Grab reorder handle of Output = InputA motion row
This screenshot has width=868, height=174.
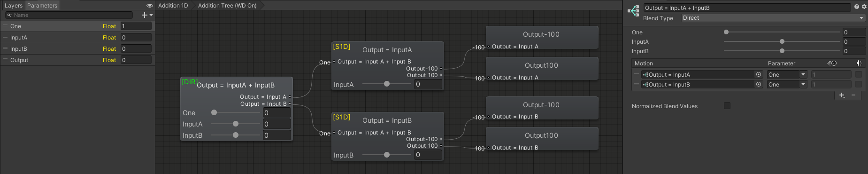click(637, 74)
